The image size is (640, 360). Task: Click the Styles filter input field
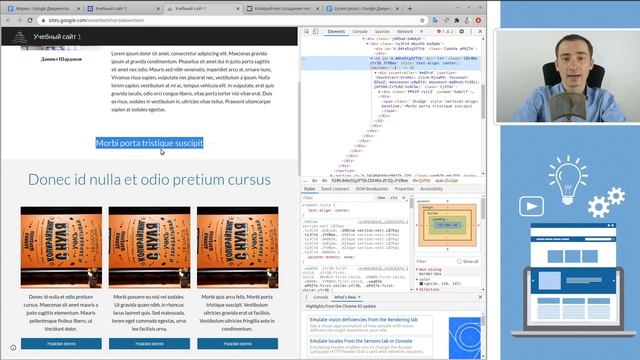pyautogui.click(x=338, y=198)
